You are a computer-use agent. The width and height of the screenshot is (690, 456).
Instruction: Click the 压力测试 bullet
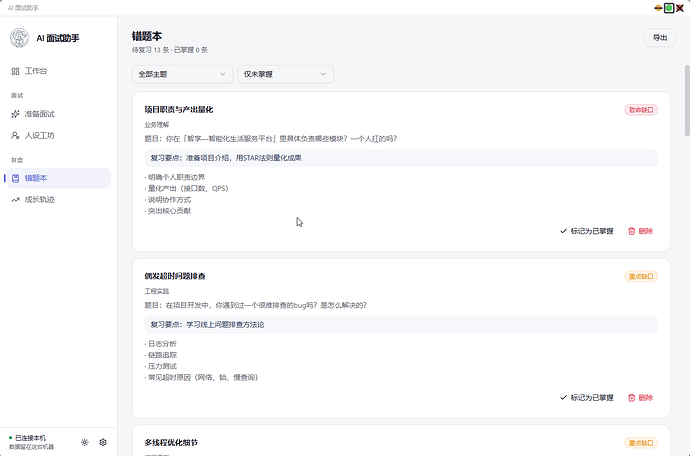tap(161, 366)
